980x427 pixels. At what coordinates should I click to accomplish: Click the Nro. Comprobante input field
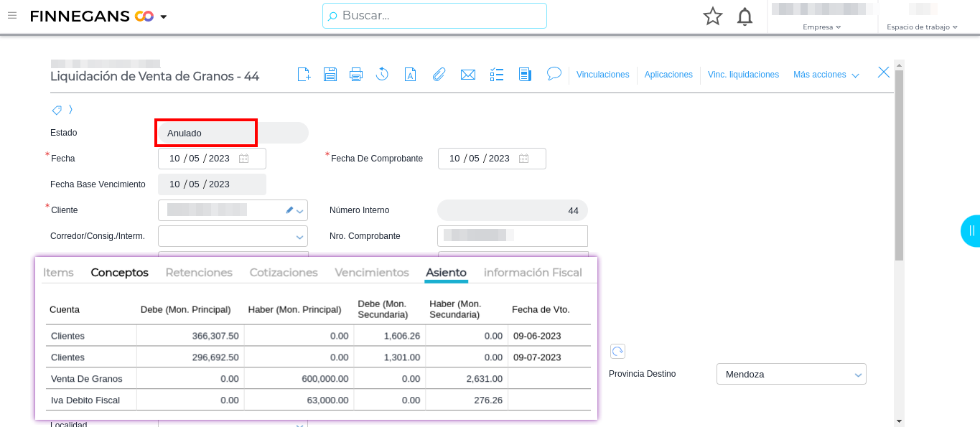coord(513,236)
